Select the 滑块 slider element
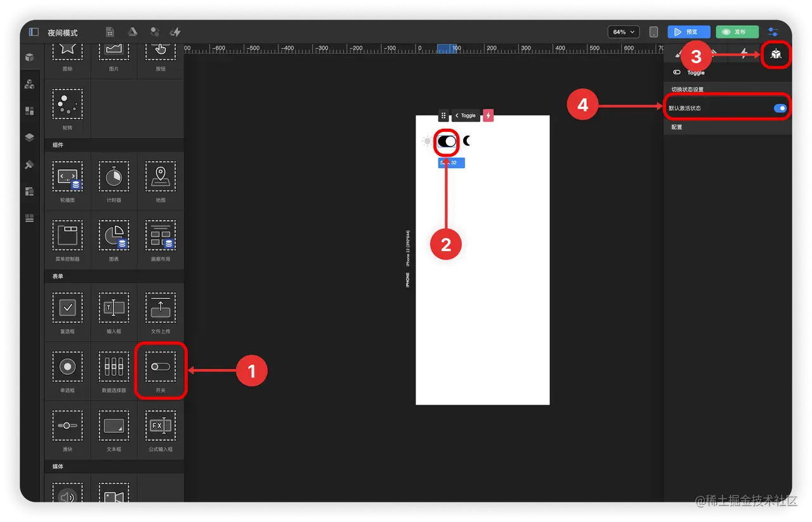812x522 pixels. 67,430
